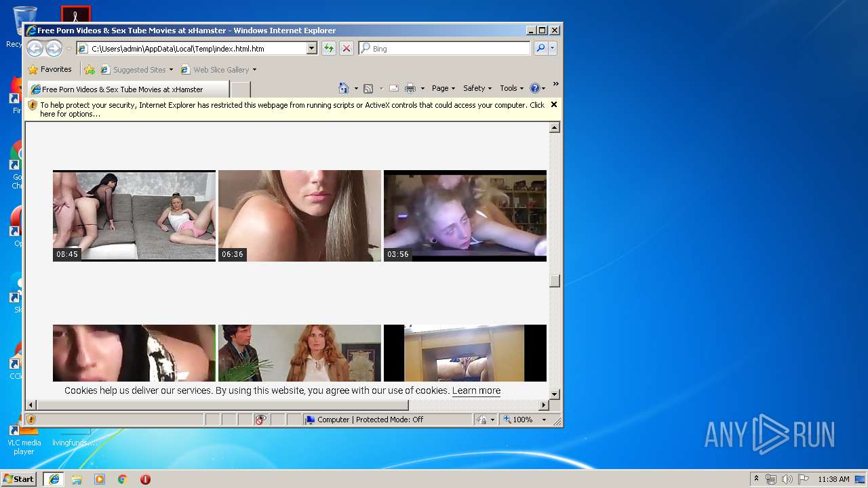Follow the Learn more cookies link
Image resolution: width=868 pixels, height=488 pixels.
[x=476, y=390]
